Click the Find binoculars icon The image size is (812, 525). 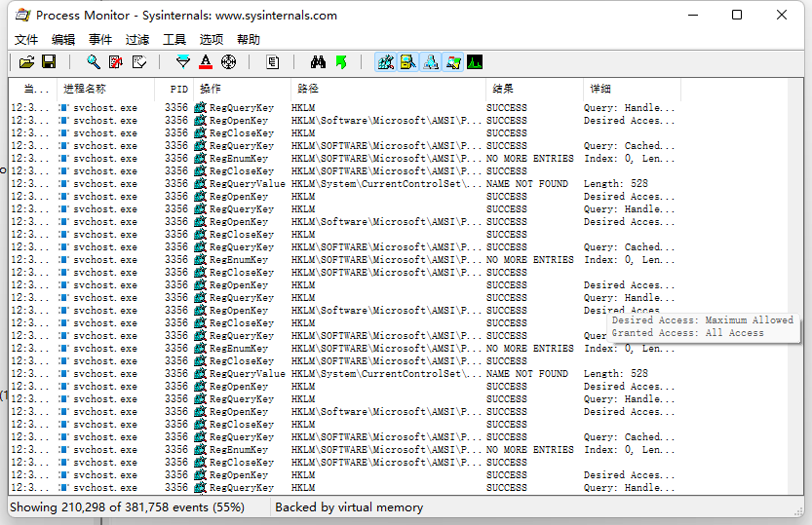tap(318, 62)
